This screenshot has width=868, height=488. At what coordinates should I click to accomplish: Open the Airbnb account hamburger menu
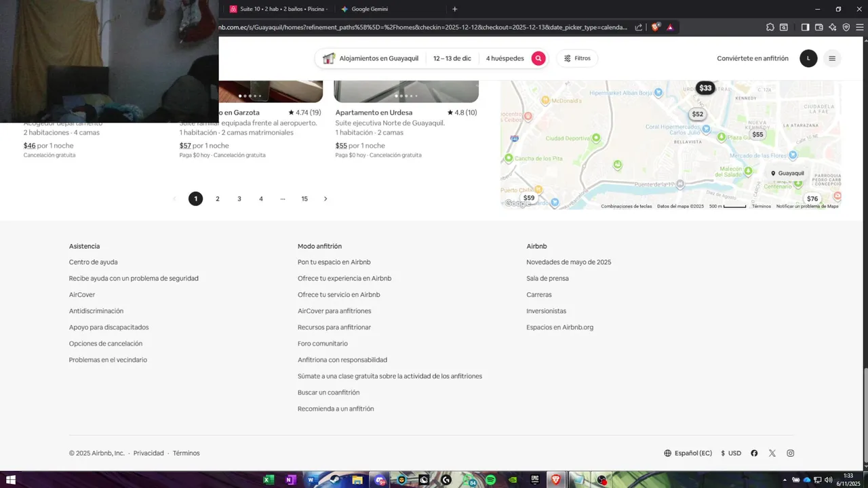[x=832, y=58]
